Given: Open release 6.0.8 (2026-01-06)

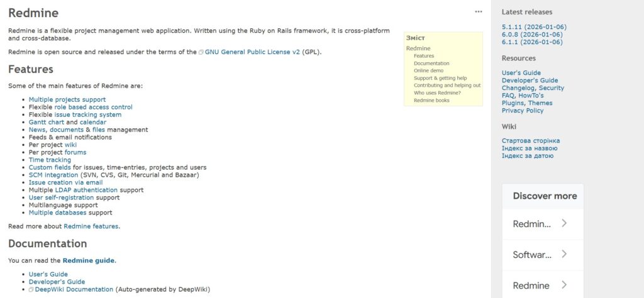Looking at the screenshot, I should point(532,35).
